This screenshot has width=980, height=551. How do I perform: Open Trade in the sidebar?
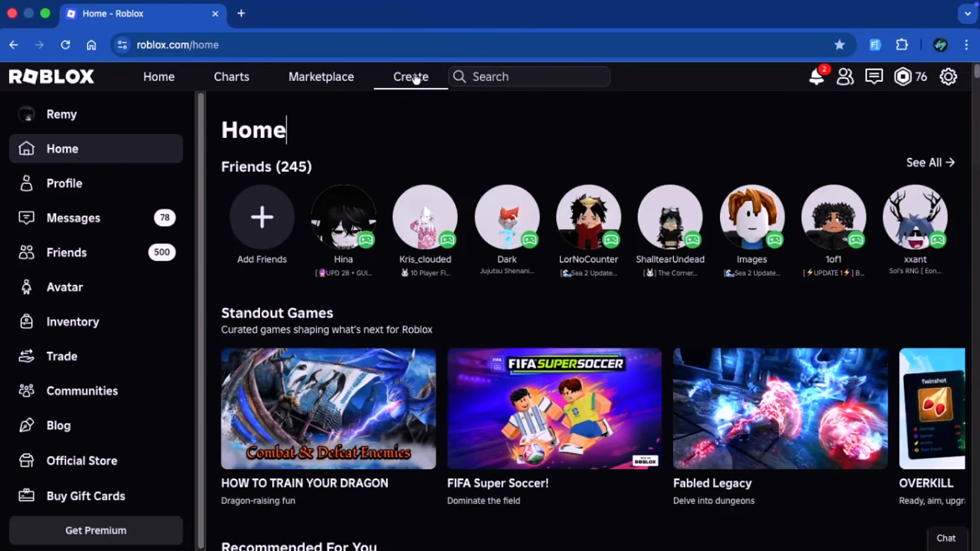click(62, 356)
